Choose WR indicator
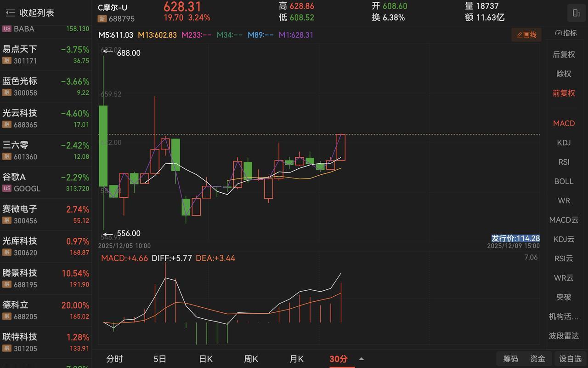This screenshot has width=588, height=368. click(x=564, y=201)
